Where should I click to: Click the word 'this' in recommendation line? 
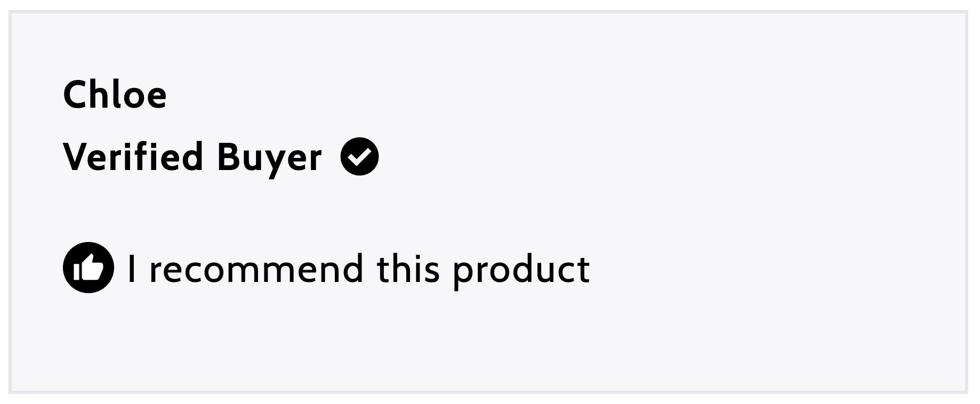point(408,269)
